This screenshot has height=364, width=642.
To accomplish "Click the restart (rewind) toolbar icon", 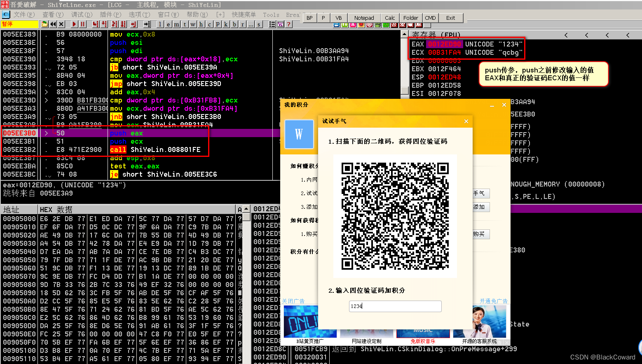I will point(53,24).
